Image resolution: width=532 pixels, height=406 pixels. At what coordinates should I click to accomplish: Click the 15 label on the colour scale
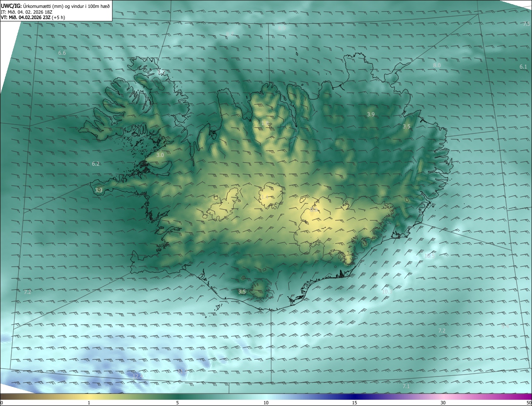tap(355, 403)
